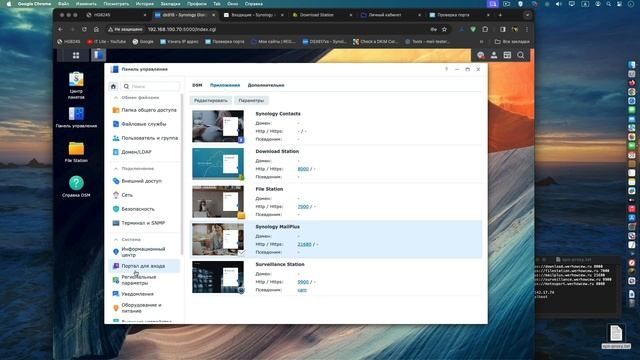This screenshot has width=640, height=360.
Task: Click the Surveillance Station portal thumbnail
Action: pyautogui.click(x=218, y=277)
